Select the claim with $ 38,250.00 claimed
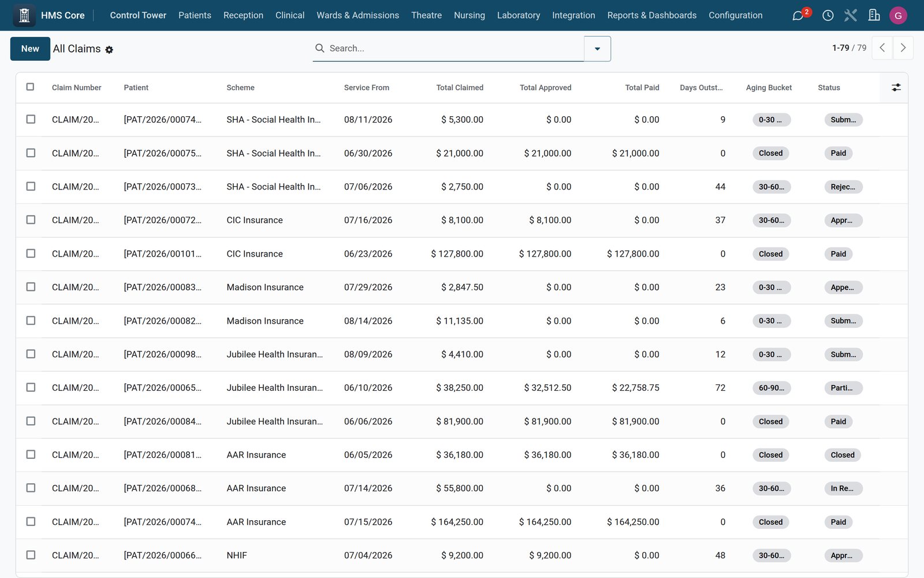The height and width of the screenshot is (578, 924). pos(31,387)
